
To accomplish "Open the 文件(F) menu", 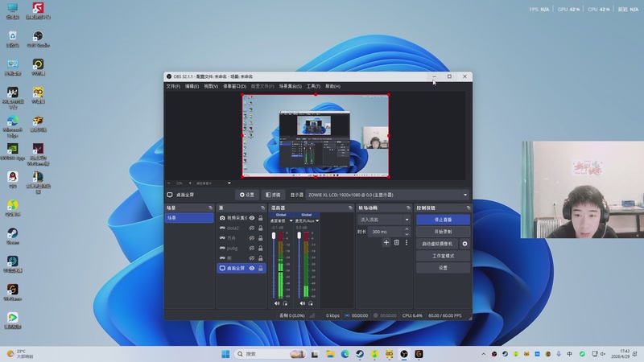I will [x=173, y=86].
